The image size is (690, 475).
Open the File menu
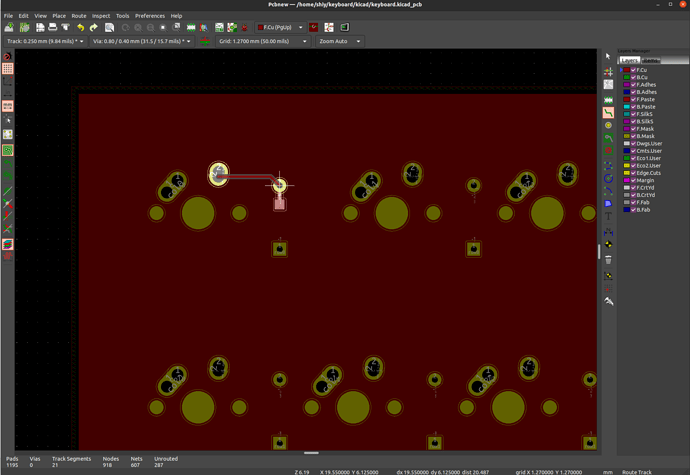8,16
